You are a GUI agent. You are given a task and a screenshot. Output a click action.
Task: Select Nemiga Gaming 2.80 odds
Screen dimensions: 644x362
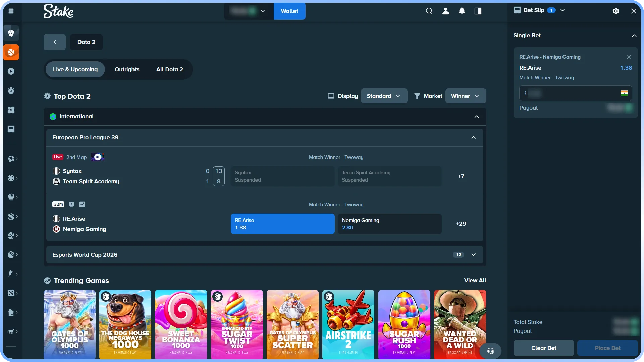point(389,224)
